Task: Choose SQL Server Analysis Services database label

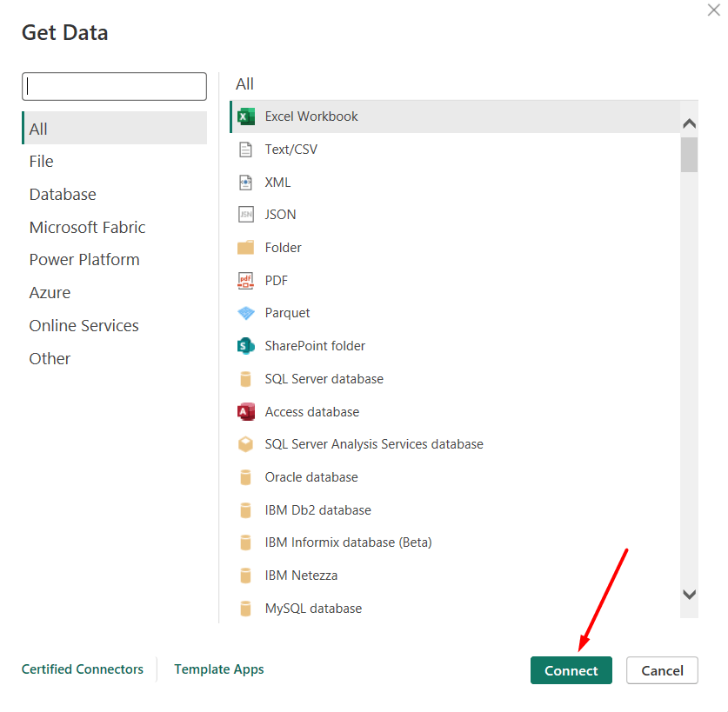Action: tap(374, 444)
